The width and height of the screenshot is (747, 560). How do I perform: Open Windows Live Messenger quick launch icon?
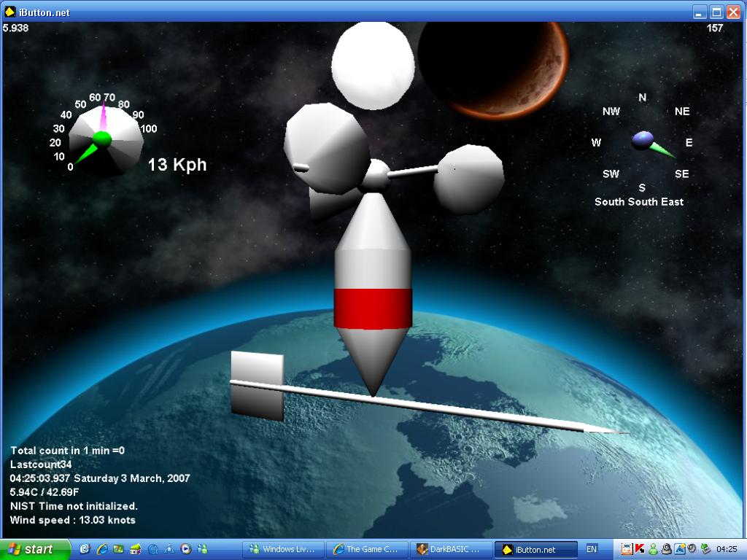(x=203, y=549)
